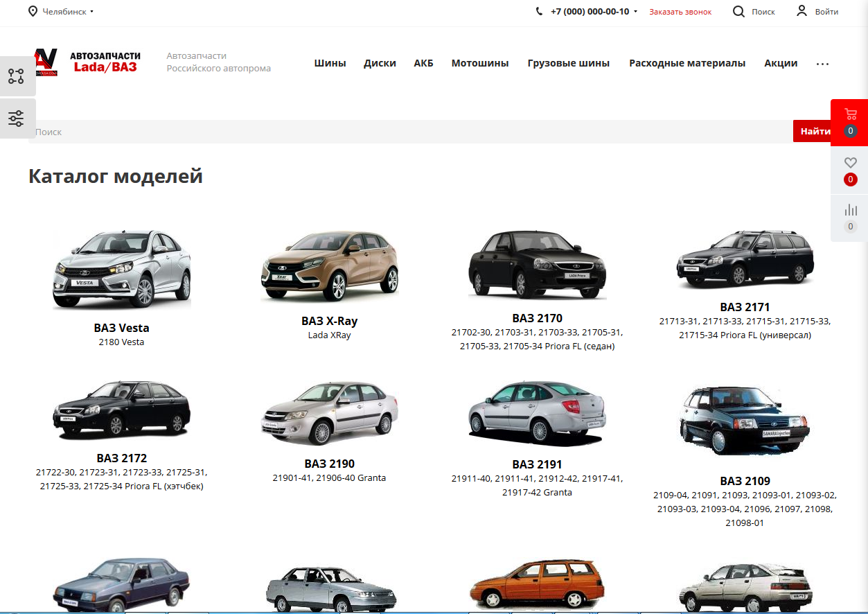The width and height of the screenshot is (868, 614).
Task: Open the Шины menu item
Action: click(330, 63)
